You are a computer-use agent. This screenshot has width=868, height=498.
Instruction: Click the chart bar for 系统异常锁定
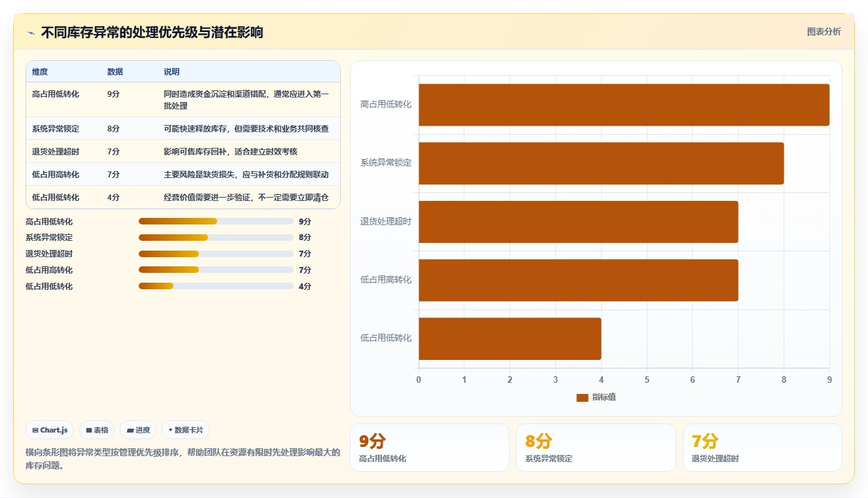(601, 163)
